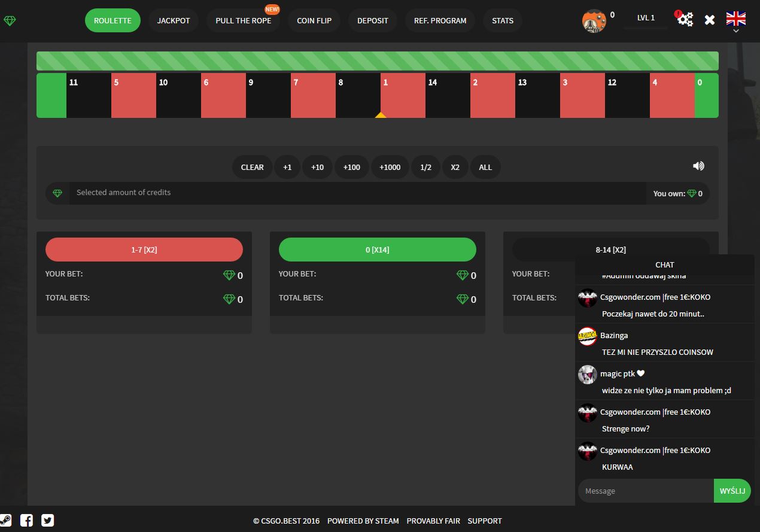Click the chat Message input field
The height and width of the screenshot is (532, 760).
(646, 491)
